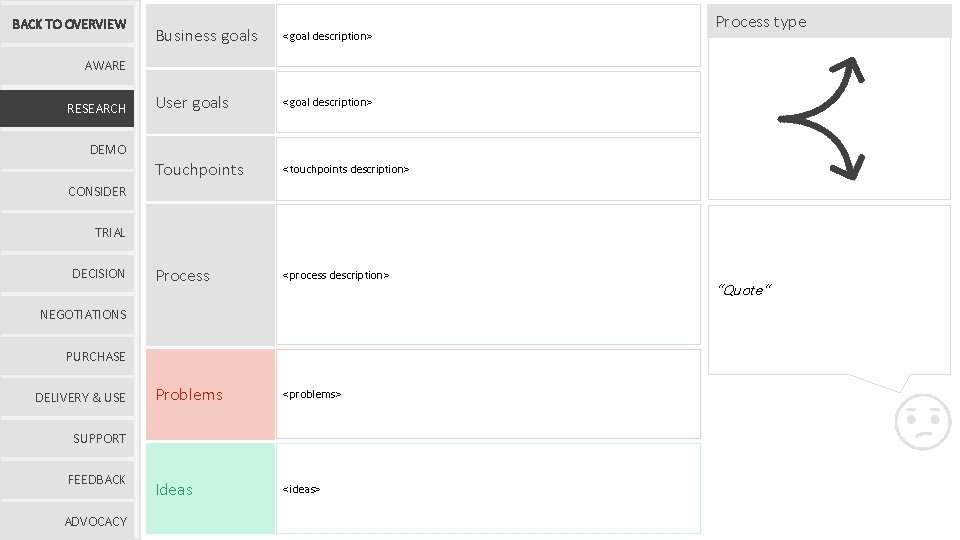
Task: Open the CONSIDER stage
Action: (69, 191)
